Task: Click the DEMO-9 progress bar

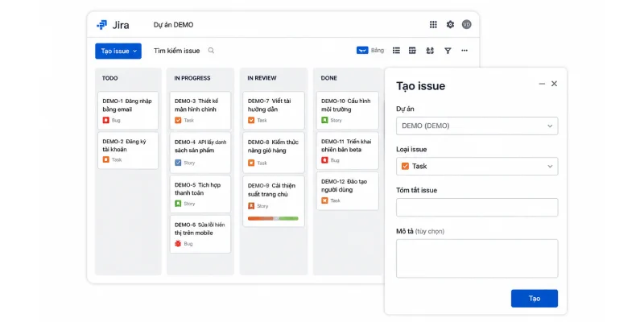Action: click(273, 218)
